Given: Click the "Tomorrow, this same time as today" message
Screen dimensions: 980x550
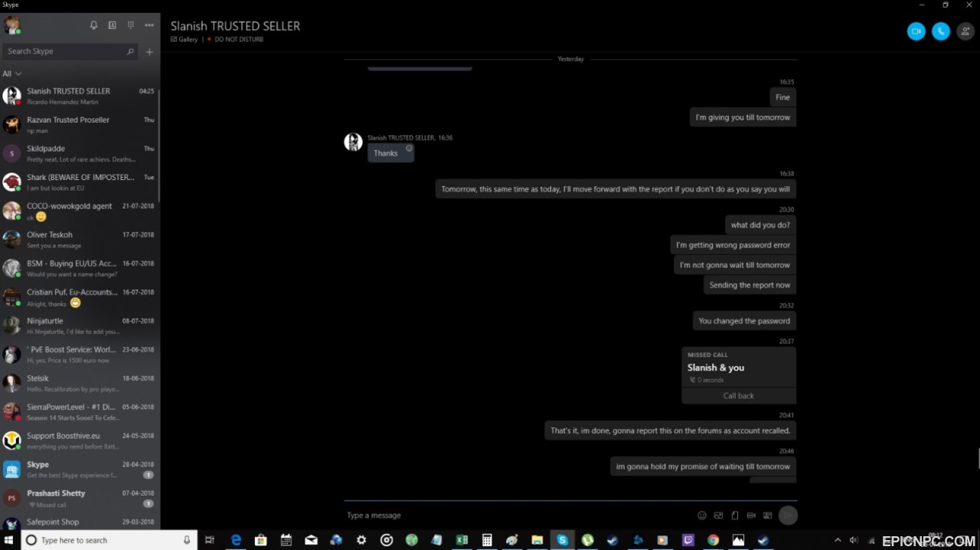Looking at the screenshot, I should tap(616, 189).
